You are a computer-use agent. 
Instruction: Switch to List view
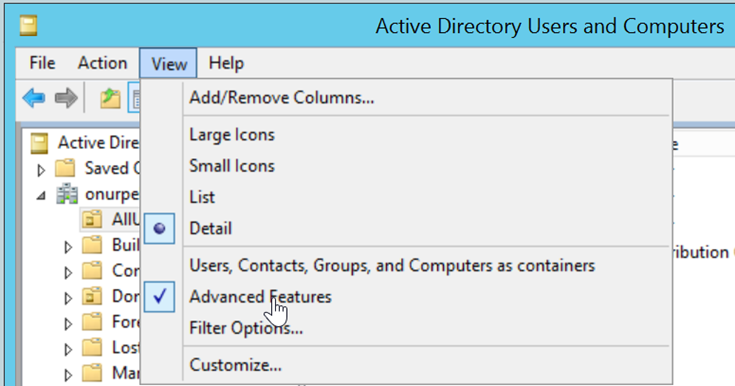point(406,197)
